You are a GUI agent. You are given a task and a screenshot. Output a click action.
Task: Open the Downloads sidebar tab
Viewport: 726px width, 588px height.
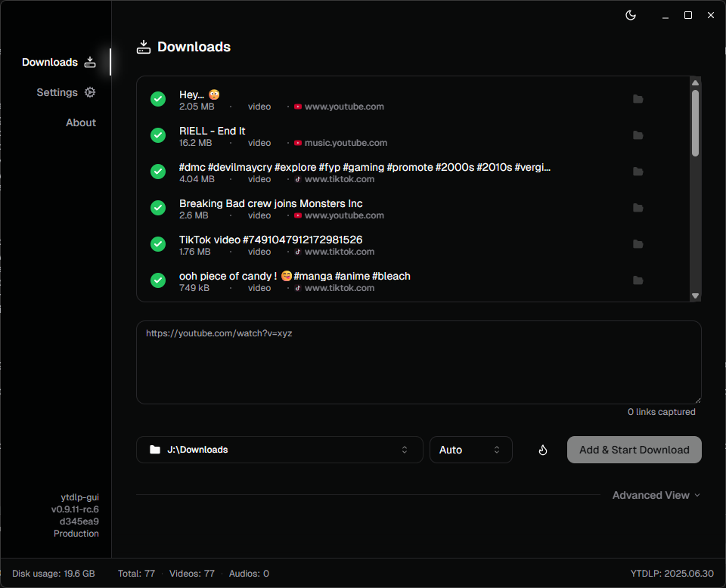[58, 62]
